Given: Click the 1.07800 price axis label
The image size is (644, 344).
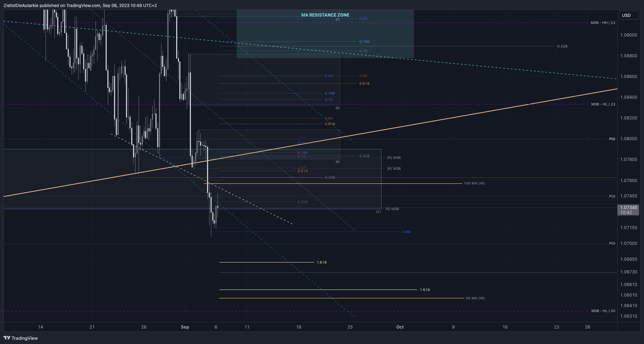Looking at the screenshot, I should tap(629, 160).
